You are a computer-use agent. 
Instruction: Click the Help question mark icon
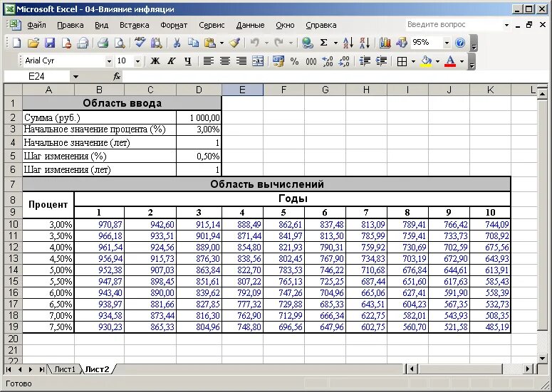(x=460, y=43)
